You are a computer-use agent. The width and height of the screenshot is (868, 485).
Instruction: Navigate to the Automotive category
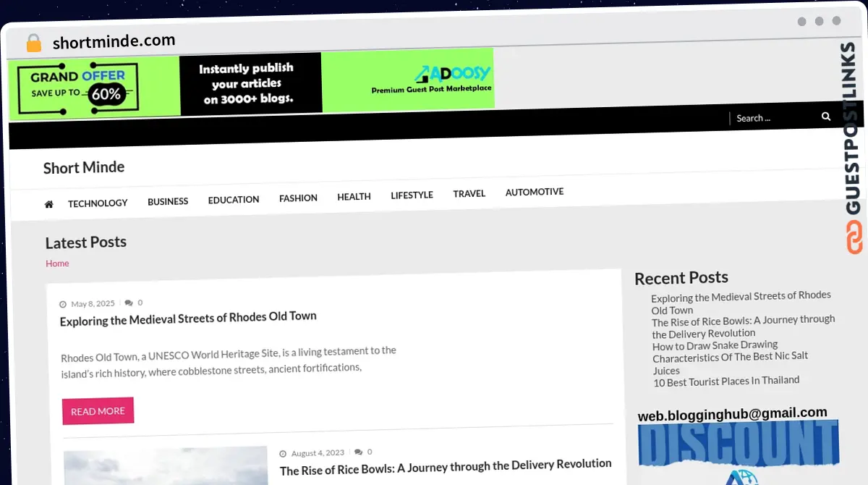pos(534,192)
